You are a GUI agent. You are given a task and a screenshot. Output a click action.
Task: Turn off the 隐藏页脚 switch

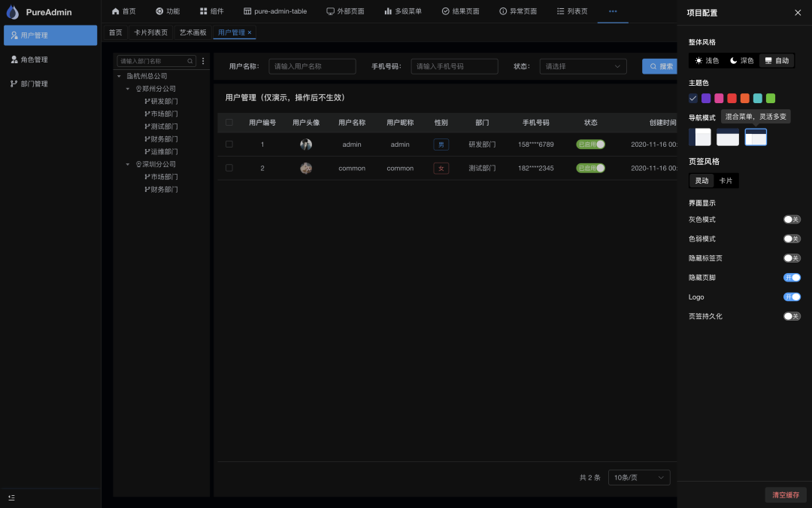[x=792, y=278]
